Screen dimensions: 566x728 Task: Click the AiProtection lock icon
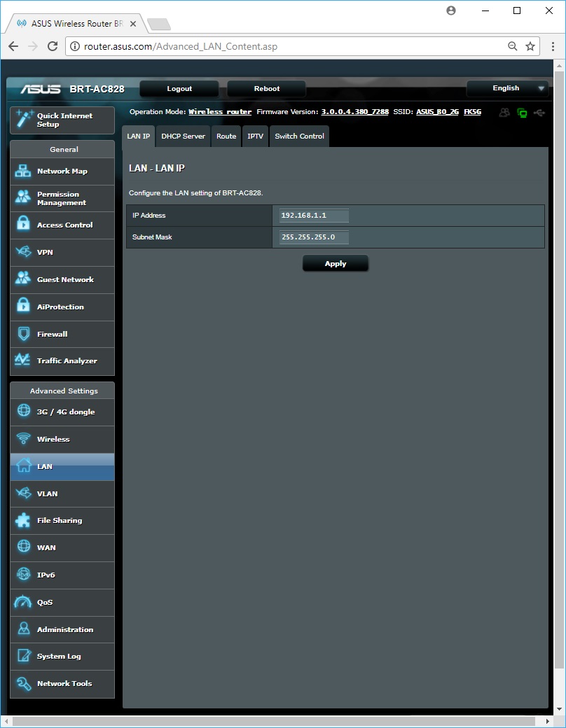click(x=24, y=307)
